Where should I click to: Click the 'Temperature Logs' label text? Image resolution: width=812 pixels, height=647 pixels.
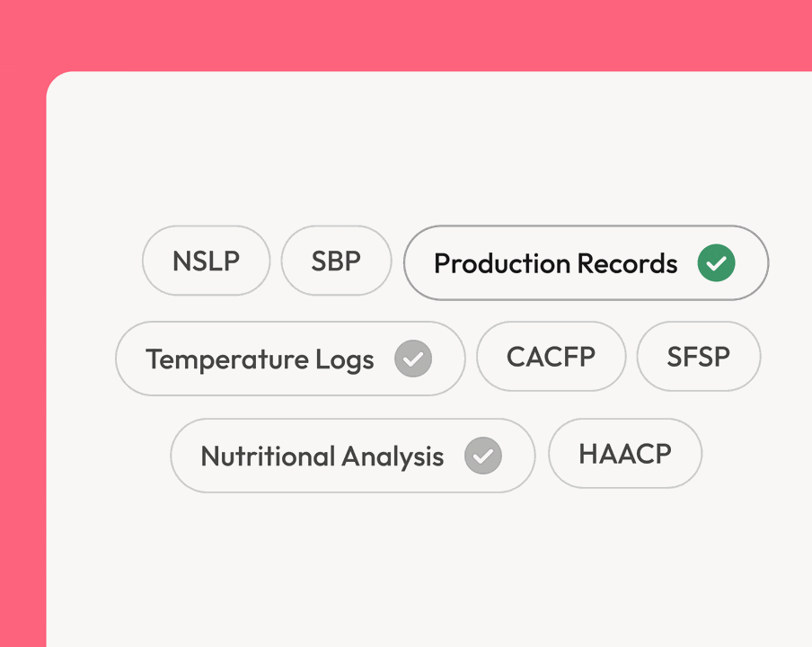click(x=260, y=359)
